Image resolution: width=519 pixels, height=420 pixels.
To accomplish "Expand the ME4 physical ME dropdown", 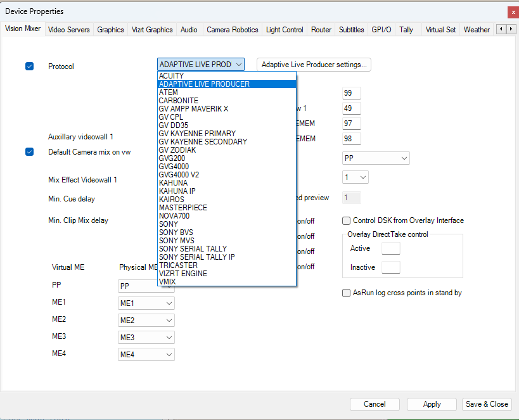I will [146, 355].
